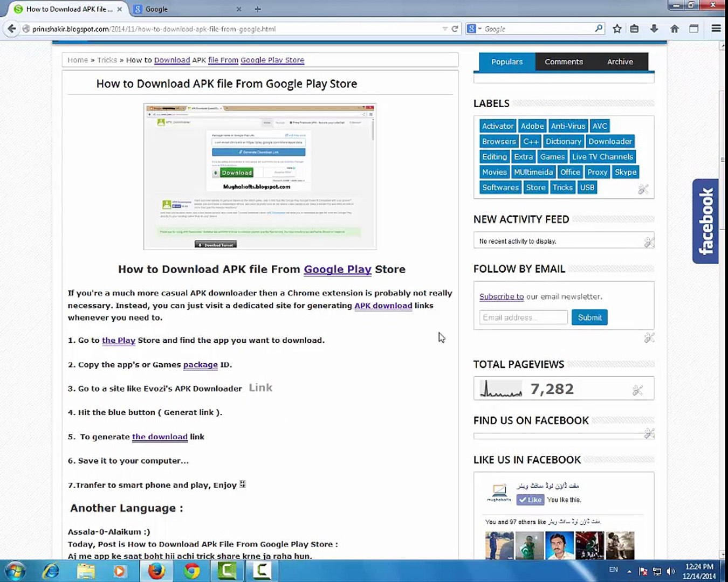Open the Firefox hamburger menu
This screenshot has height=582, width=728.
(716, 29)
